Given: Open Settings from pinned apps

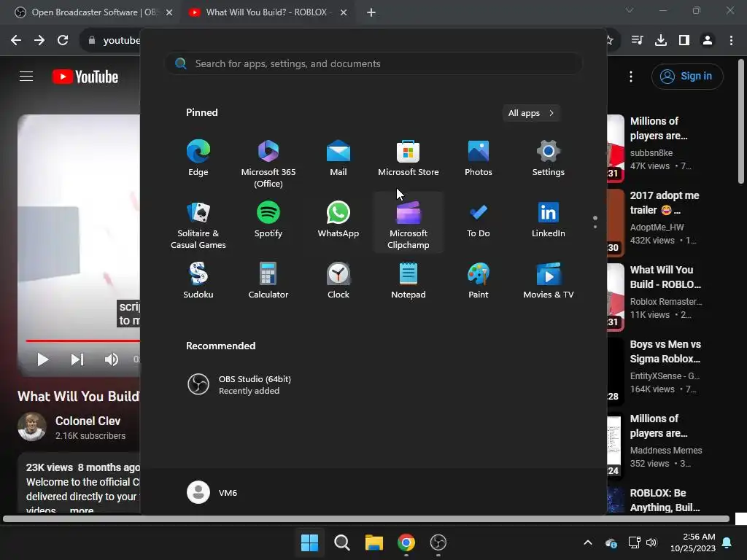Looking at the screenshot, I should click(549, 159).
